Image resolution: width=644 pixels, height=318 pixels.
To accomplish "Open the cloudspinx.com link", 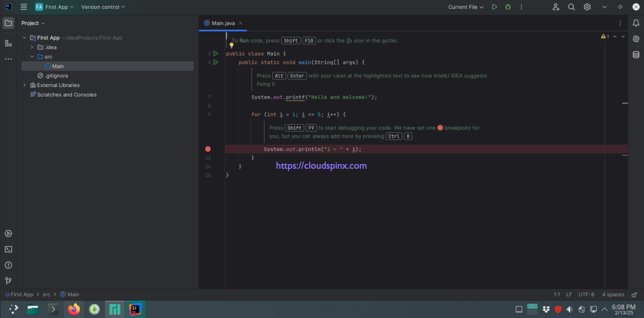I will point(321,165).
